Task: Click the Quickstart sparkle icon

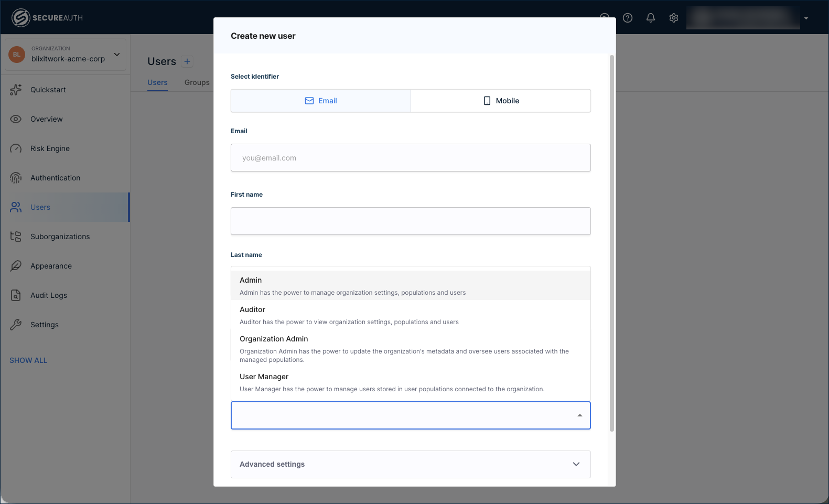Action: click(x=16, y=90)
